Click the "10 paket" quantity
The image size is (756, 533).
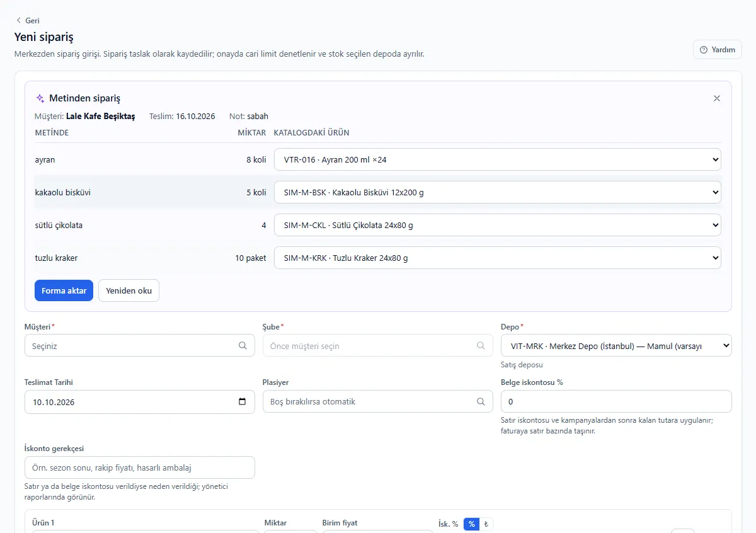point(251,258)
